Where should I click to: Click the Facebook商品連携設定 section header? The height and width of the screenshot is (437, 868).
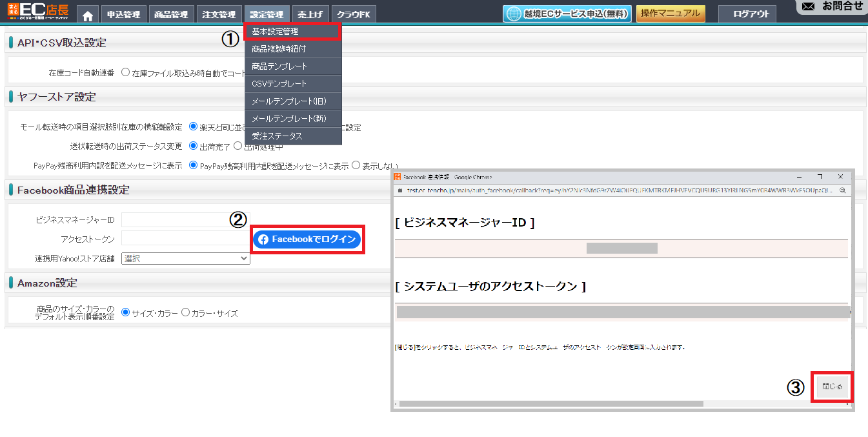click(x=73, y=190)
